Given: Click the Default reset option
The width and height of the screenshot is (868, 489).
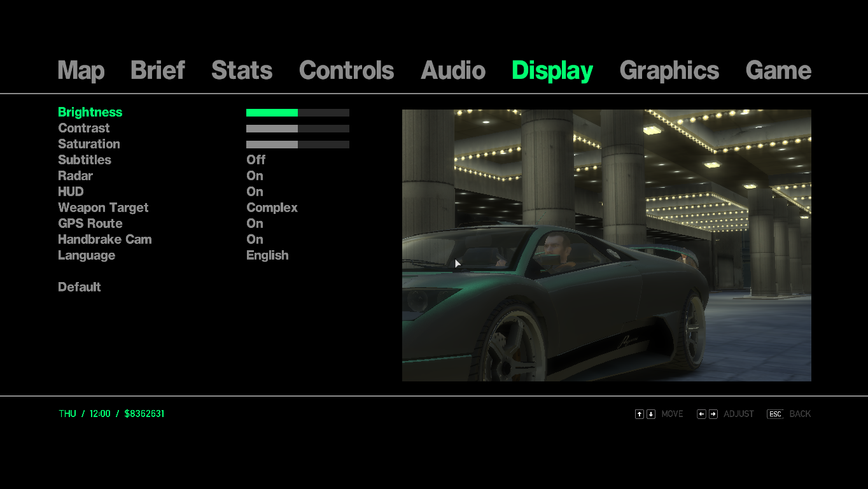Looking at the screenshot, I should (x=80, y=287).
